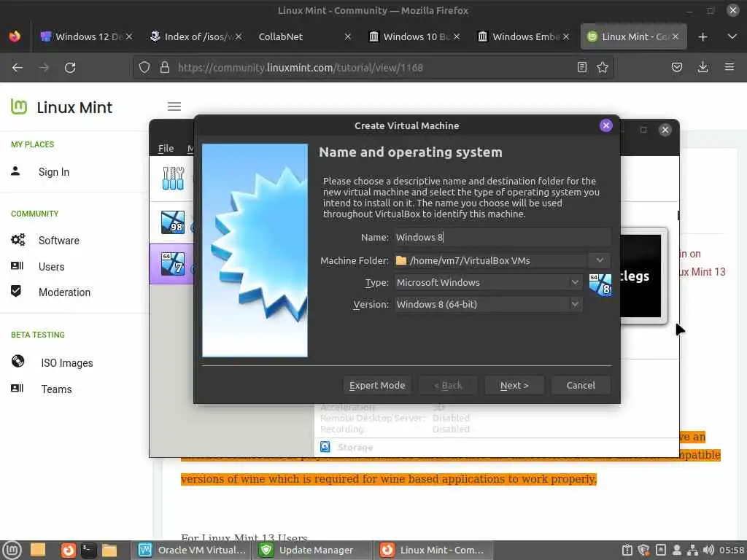This screenshot has height=560, width=747.
Task: Select the VirtualBox Tools icon
Action: point(173,178)
